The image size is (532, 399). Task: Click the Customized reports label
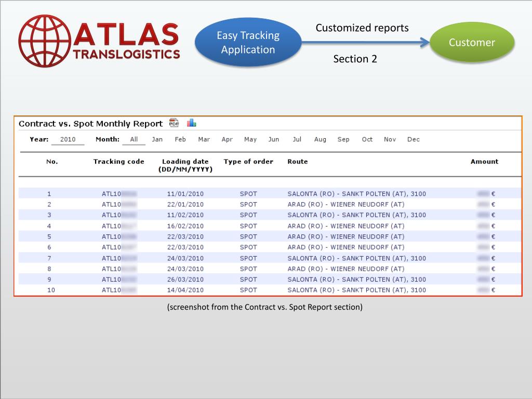tap(362, 28)
